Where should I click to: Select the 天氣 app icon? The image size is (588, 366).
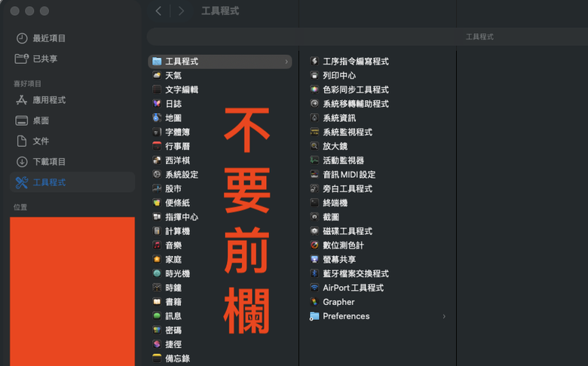pos(157,75)
